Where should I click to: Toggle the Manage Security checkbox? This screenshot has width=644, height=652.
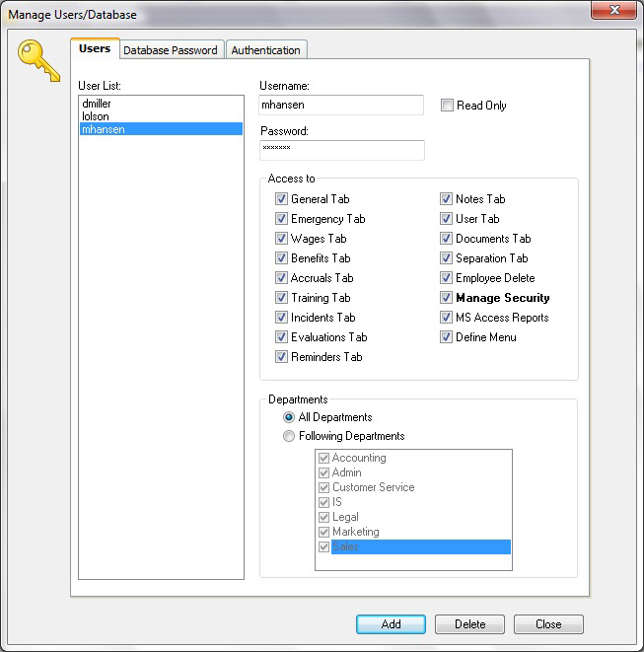447,298
